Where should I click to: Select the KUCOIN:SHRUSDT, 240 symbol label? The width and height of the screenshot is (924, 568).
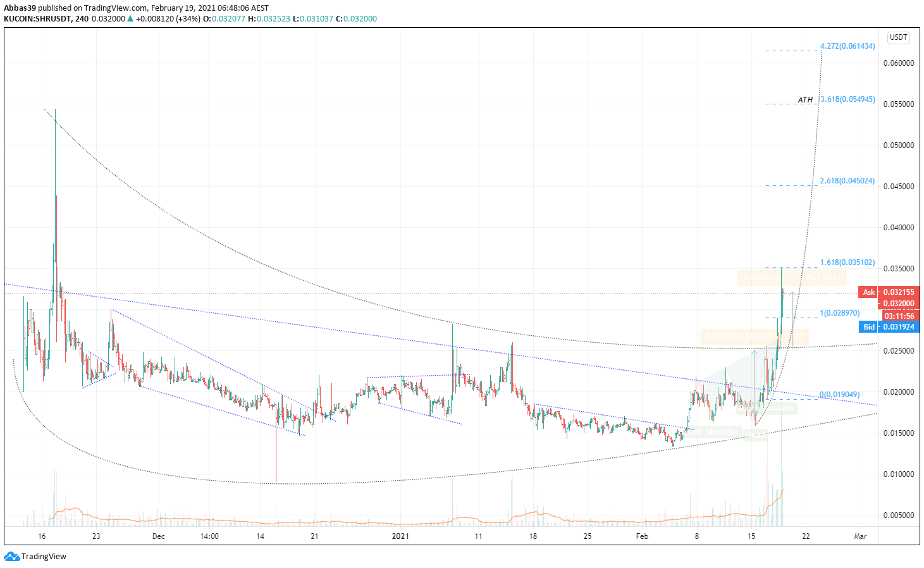coord(46,19)
